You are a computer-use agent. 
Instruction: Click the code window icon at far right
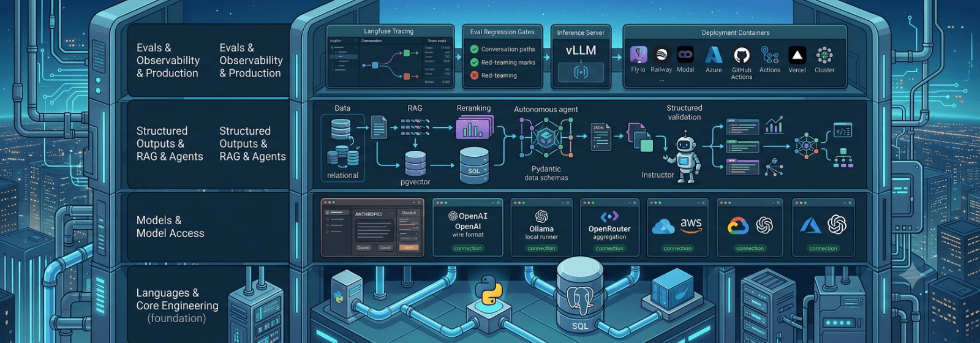click(843, 130)
